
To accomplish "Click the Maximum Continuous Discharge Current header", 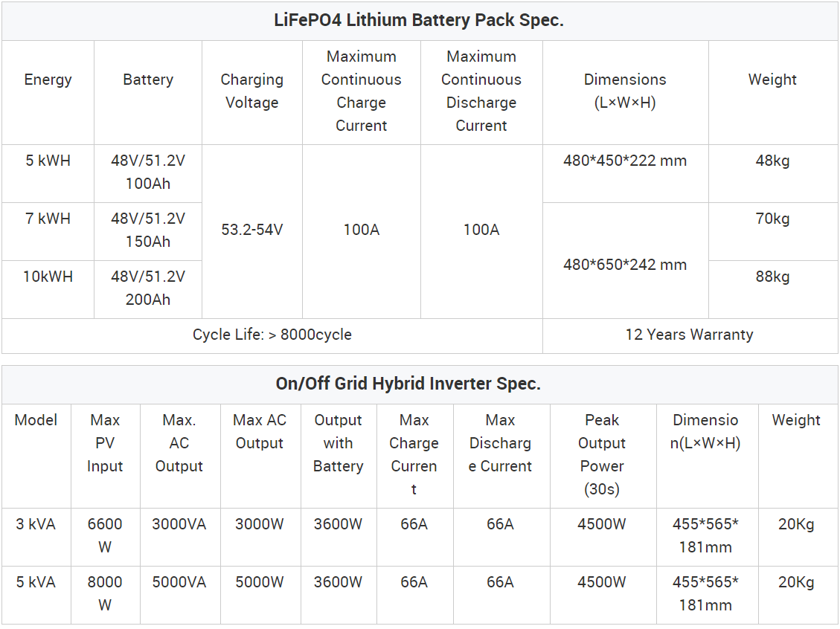I will point(481,92).
